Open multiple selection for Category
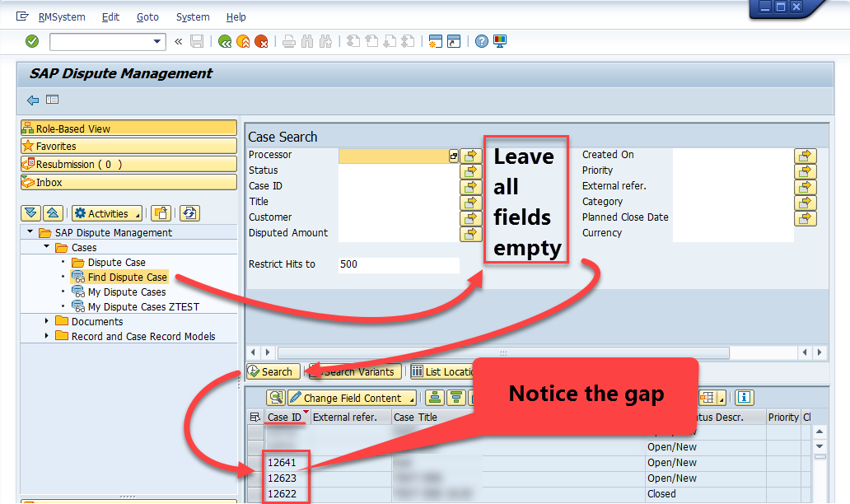The width and height of the screenshot is (850, 504). pos(805,203)
